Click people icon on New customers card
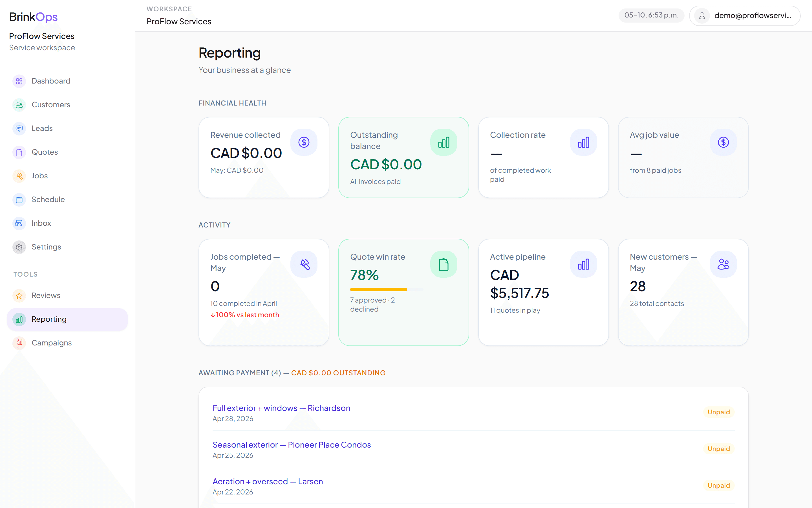This screenshot has height=508, width=812. pos(723,264)
